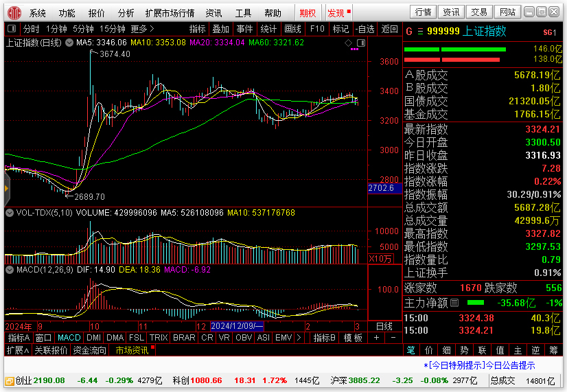The image size is (567, 392).
Task: Click the 事件 toolbar button
Action: coord(245,29)
